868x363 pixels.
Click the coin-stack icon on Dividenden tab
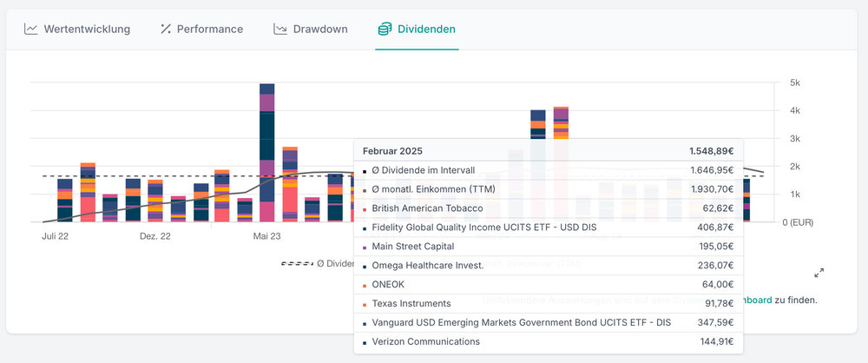[385, 30]
